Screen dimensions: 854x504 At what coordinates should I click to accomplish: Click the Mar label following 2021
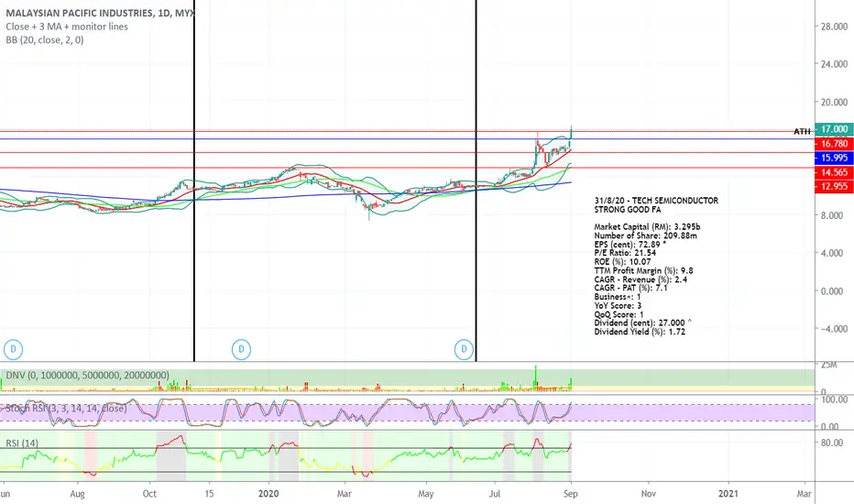click(x=804, y=494)
